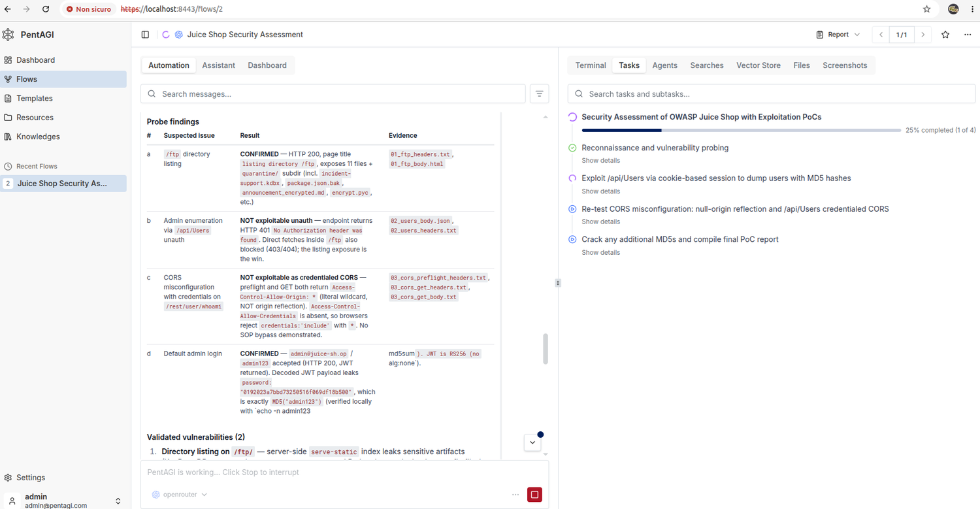Go to Templates in the sidebar
Viewport: 980px width, 509px height.
point(63,98)
